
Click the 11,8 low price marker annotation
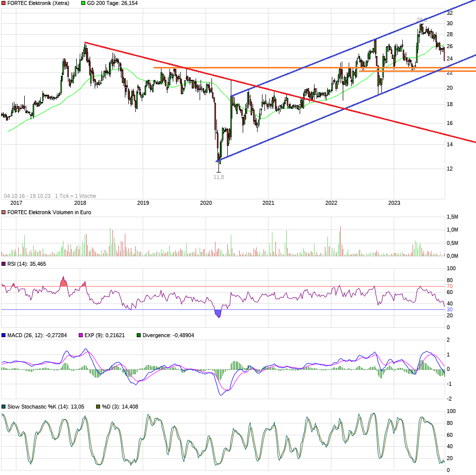pos(218,177)
